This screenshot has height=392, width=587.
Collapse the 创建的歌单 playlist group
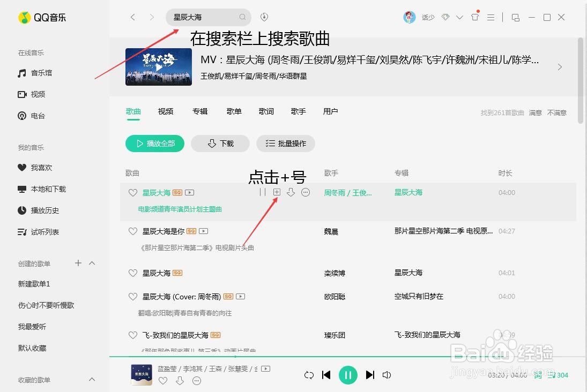[92, 263]
